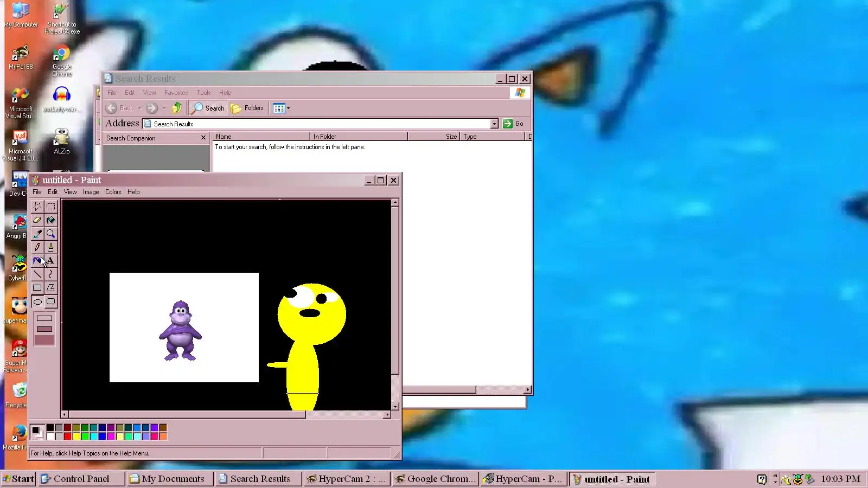This screenshot has height=488, width=868.
Task: Select the Free-Form Select tool in Paint
Action: (x=37, y=207)
